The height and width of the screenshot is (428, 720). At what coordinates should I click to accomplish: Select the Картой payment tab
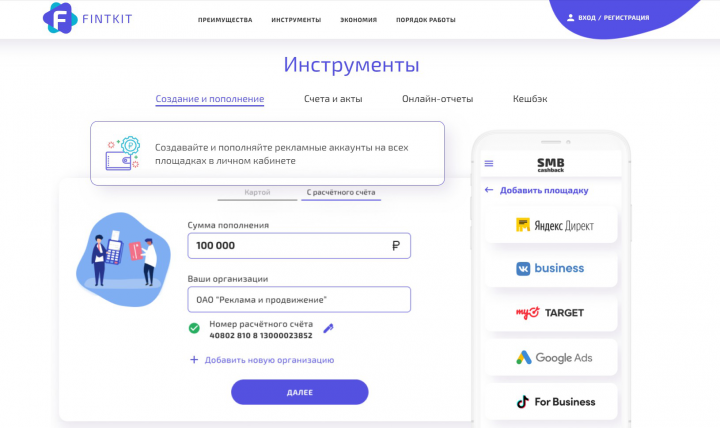coord(257,192)
